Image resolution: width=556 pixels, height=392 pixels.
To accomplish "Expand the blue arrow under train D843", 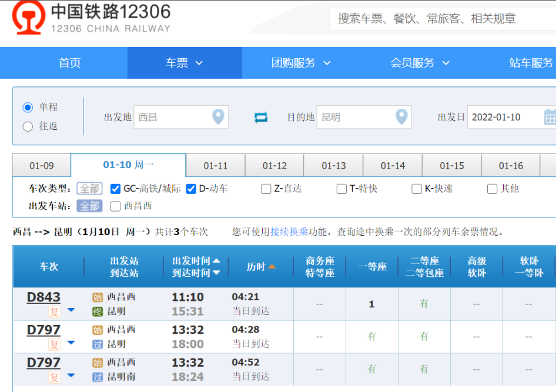I will tap(71, 310).
